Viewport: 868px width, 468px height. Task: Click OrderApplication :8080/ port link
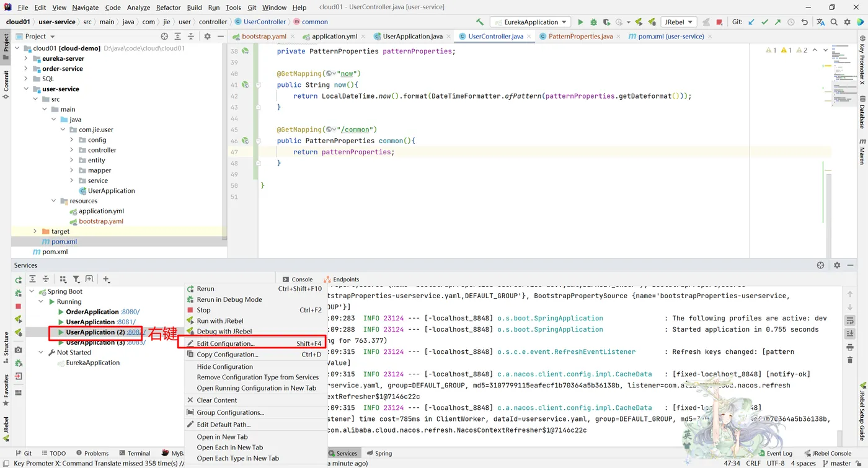(x=130, y=312)
